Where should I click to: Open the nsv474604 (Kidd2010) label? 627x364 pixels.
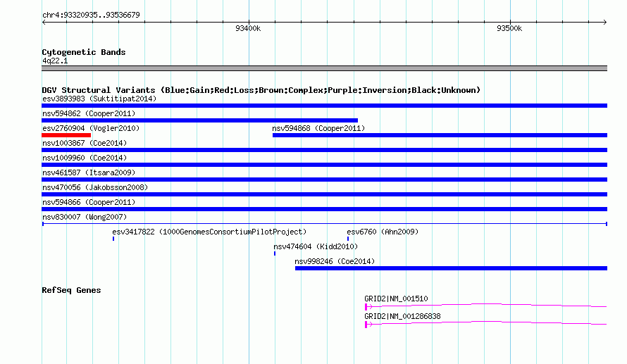click(x=316, y=246)
